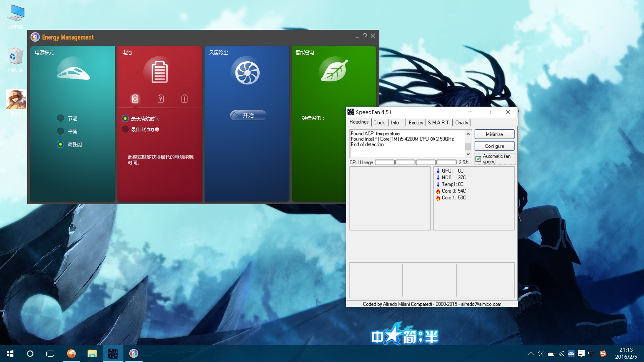Switch to the Clock tab
This screenshot has height=362, width=644.
pos(379,123)
